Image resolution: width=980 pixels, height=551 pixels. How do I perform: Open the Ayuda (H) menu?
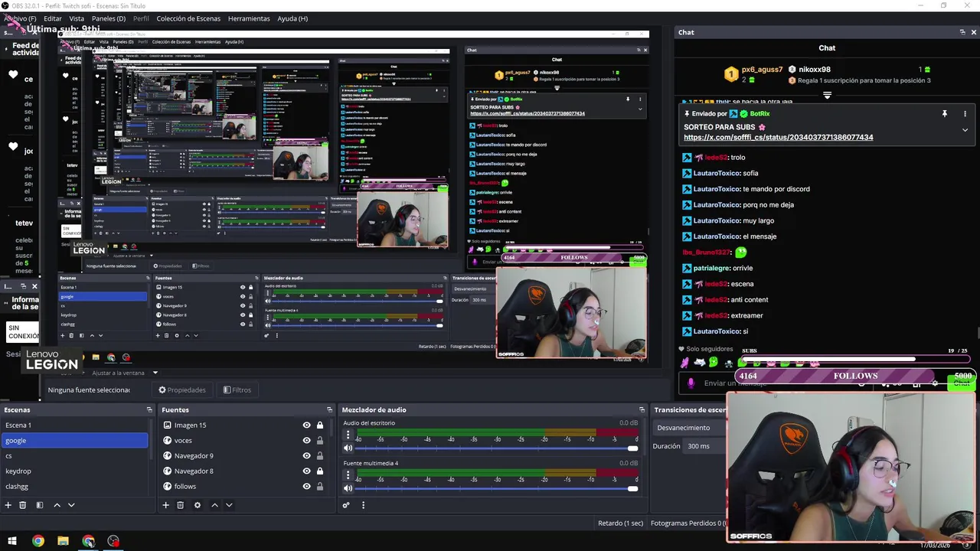(x=292, y=18)
